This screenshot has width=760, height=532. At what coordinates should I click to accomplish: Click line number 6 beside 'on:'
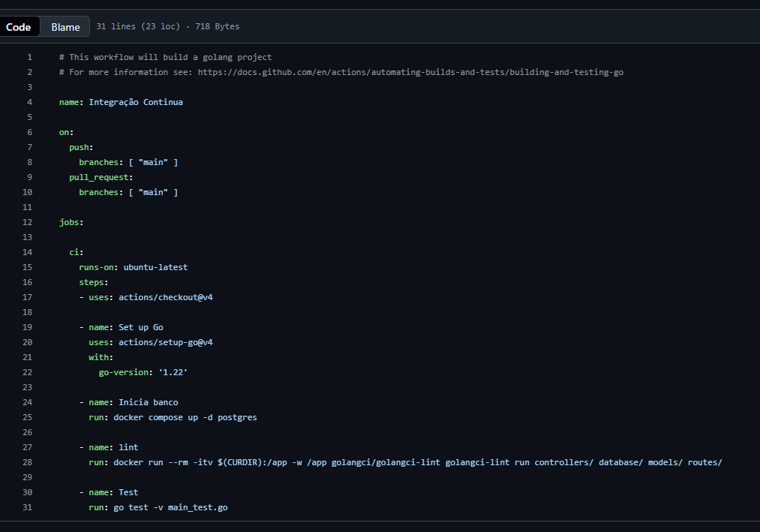click(29, 132)
